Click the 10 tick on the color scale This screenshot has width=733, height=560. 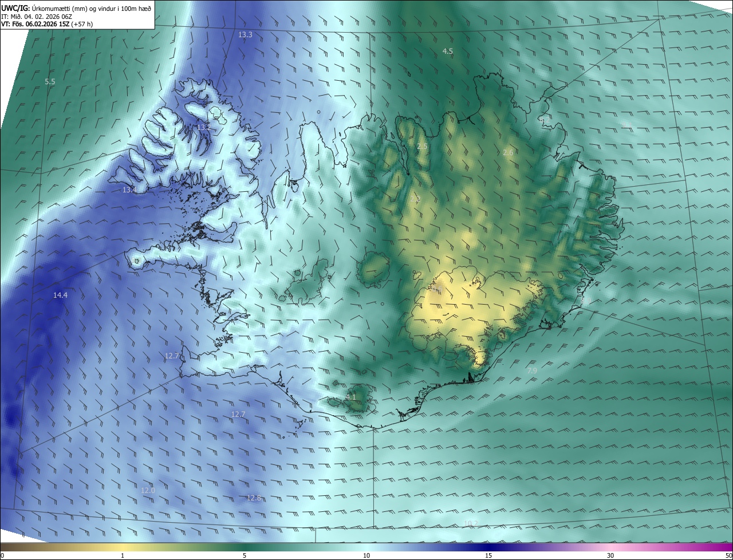click(366, 555)
